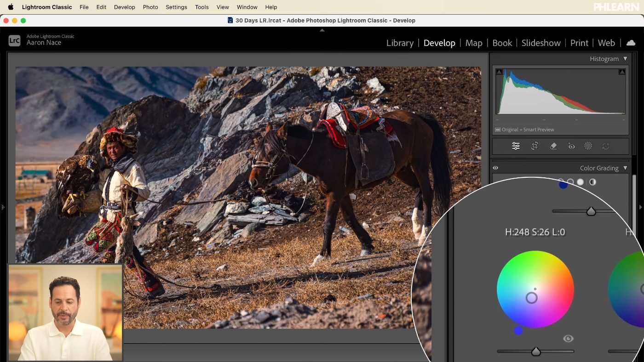
Task: Click the color wheel ring handle
Action: tap(531, 298)
